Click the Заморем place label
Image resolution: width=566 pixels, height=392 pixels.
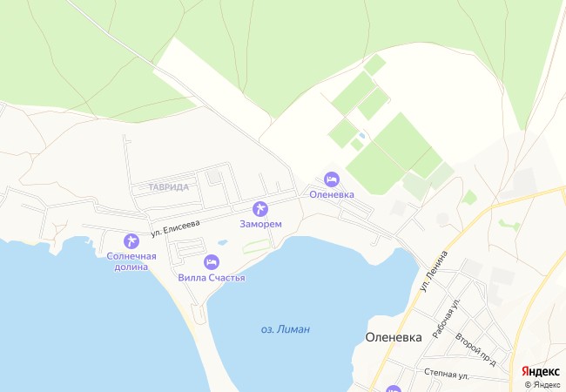click(x=260, y=224)
